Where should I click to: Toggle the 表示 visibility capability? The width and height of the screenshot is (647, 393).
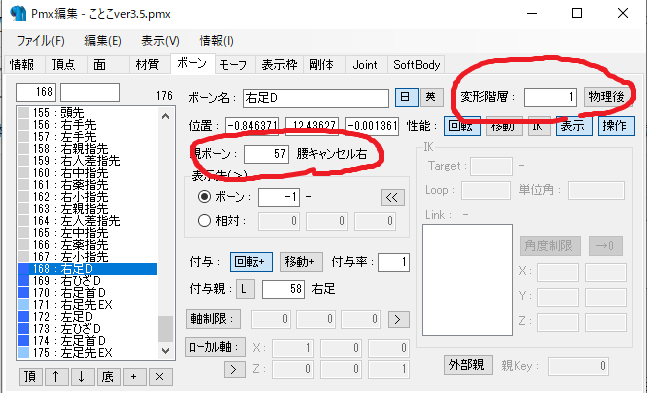tap(574, 125)
